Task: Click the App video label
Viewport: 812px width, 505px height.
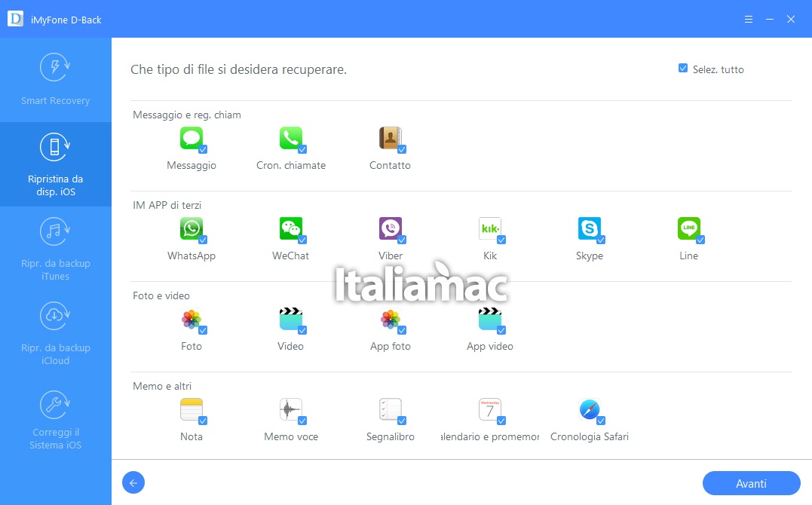Action: point(490,346)
